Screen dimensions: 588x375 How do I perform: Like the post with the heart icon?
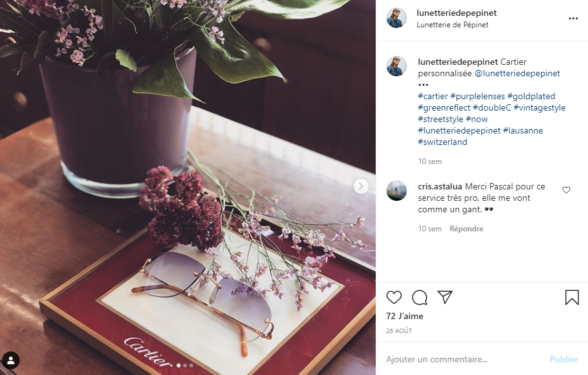tap(393, 297)
